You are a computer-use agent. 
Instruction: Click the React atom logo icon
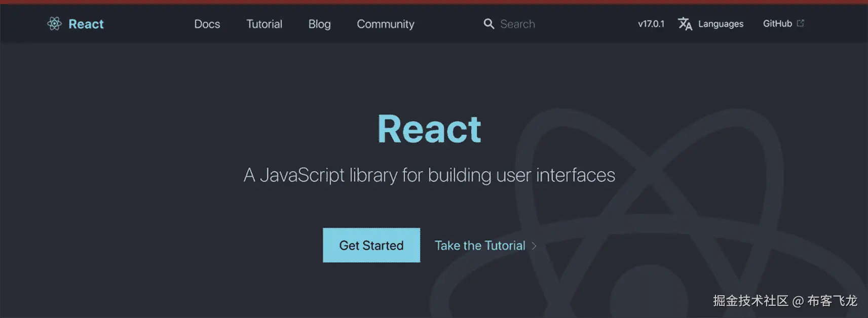pos(54,23)
